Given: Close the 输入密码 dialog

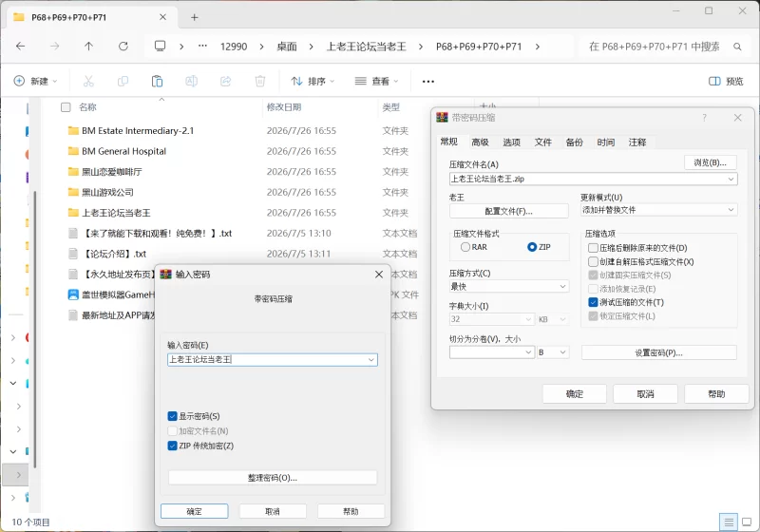Looking at the screenshot, I should point(379,275).
